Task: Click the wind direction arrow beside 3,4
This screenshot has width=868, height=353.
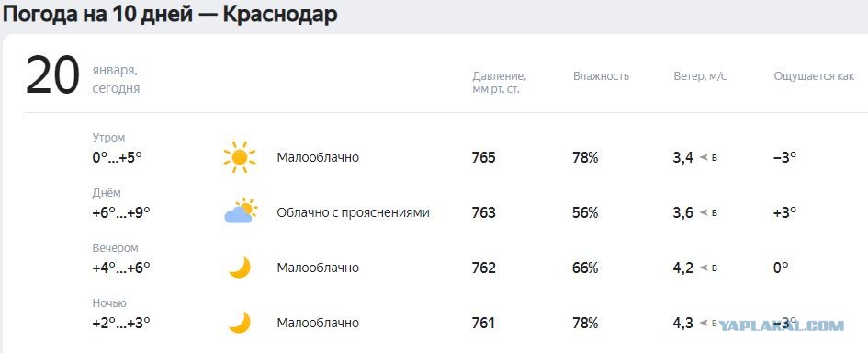Action: (704, 158)
